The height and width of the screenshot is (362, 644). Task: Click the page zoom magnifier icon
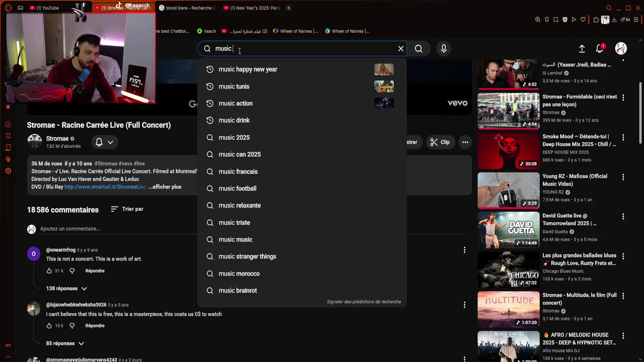point(538,20)
